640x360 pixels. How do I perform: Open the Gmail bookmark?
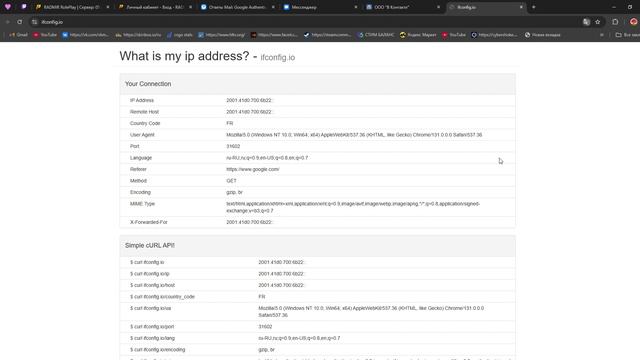coord(18,35)
